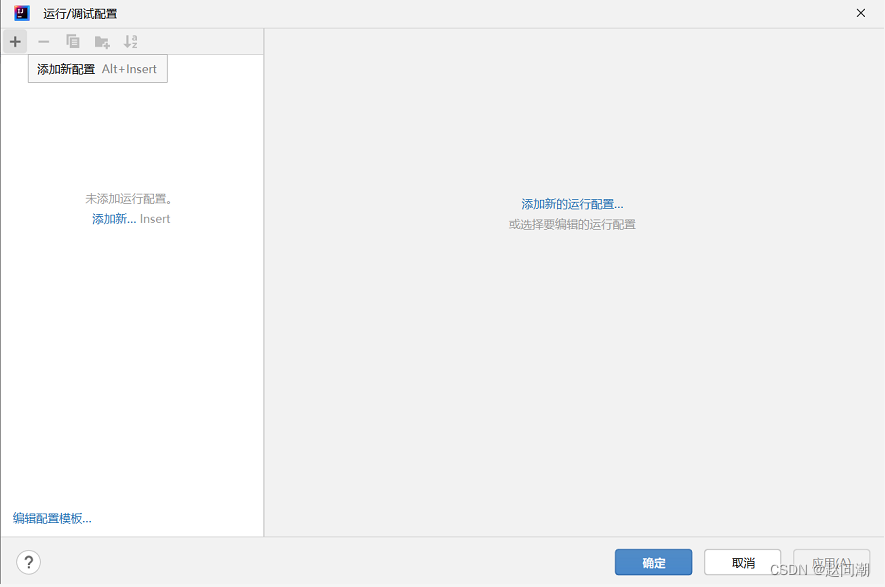Screen dimensions: 885x587
Task: Click the 添加新配置 Alt+Insert tooltip
Action: click(97, 69)
